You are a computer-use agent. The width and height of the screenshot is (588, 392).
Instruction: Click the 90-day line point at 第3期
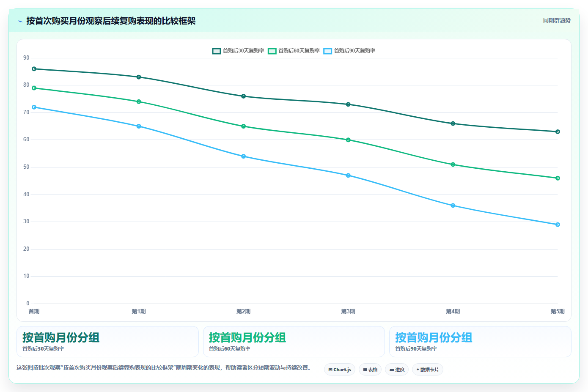click(348, 175)
